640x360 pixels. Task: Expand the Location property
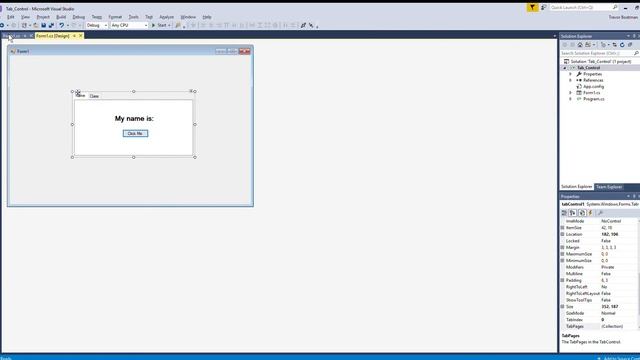tap(562, 234)
